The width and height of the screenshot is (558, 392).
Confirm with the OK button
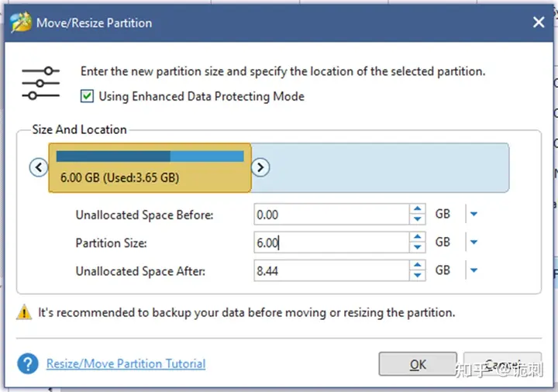pyautogui.click(x=418, y=364)
